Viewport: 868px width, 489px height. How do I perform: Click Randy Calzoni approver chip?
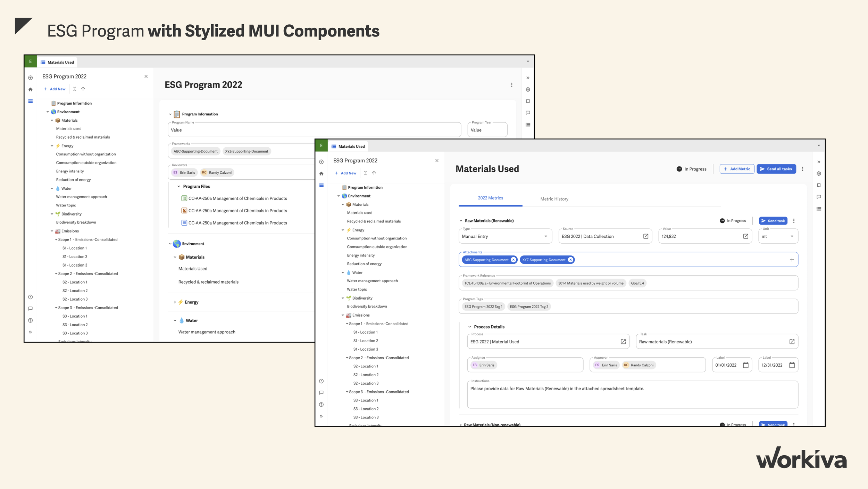click(639, 365)
